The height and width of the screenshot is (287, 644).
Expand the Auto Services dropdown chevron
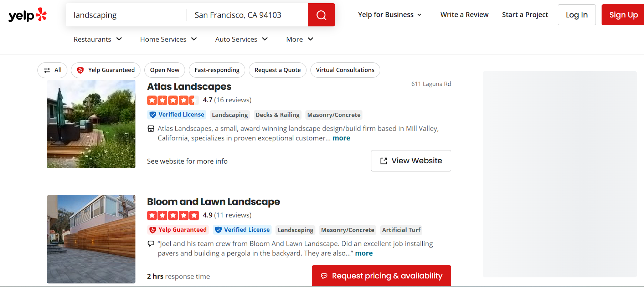[x=265, y=39]
